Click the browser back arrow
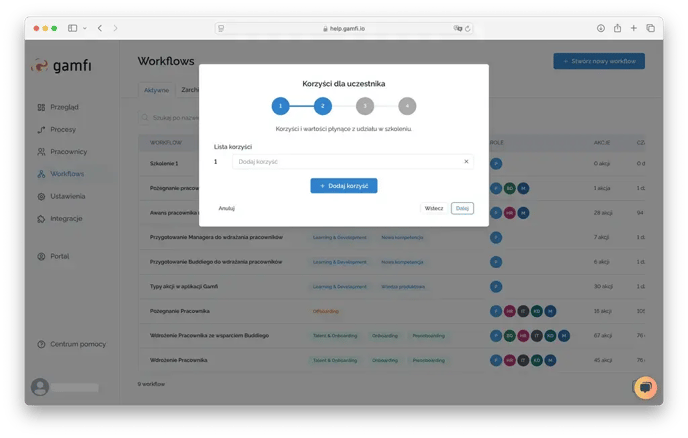The width and height of the screenshot is (688, 438). pos(100,28)
